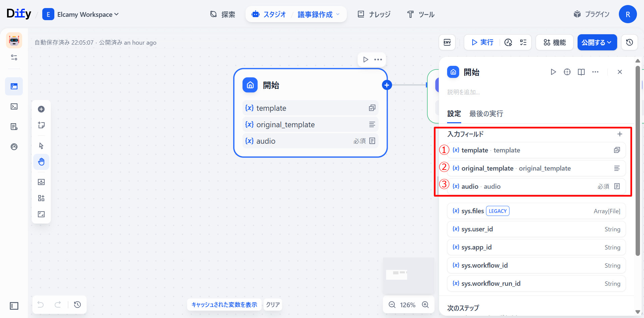Click the zoom in magnifier
Screen dimensions: 644x318
[425, 305]
